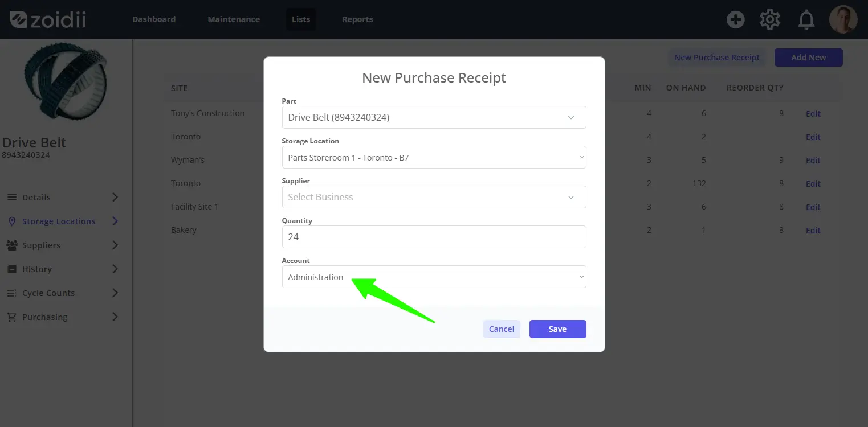Click the Storage Locations pin icon
This screenshot has height=427, width=868.
(x=11, y=221)
